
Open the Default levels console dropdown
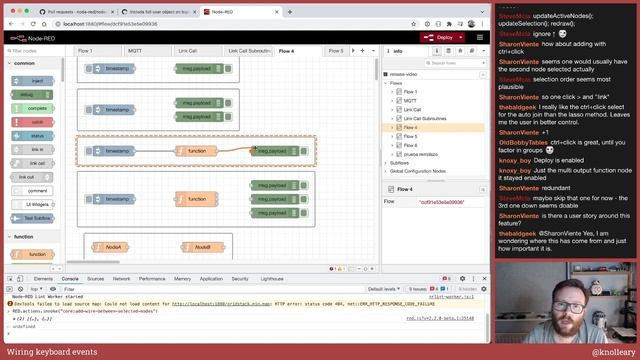(x=384, y=289)
